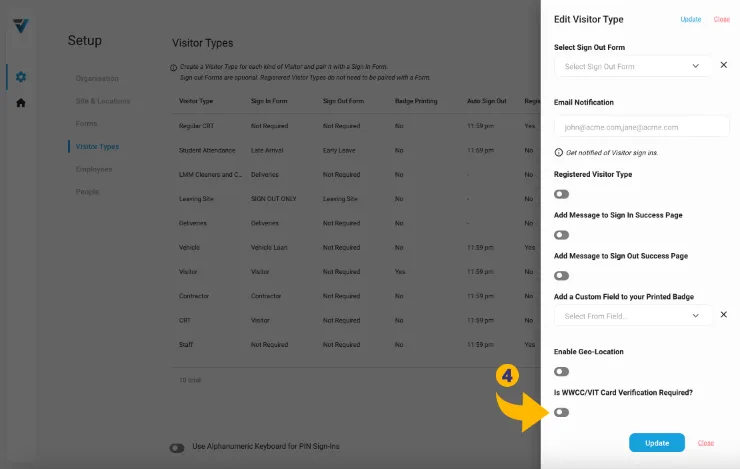The height and width of the screenshot is (469, 740).
Task: Turn on WWCC/VIT Card Verification toggle
Action: tap(562, 412)
